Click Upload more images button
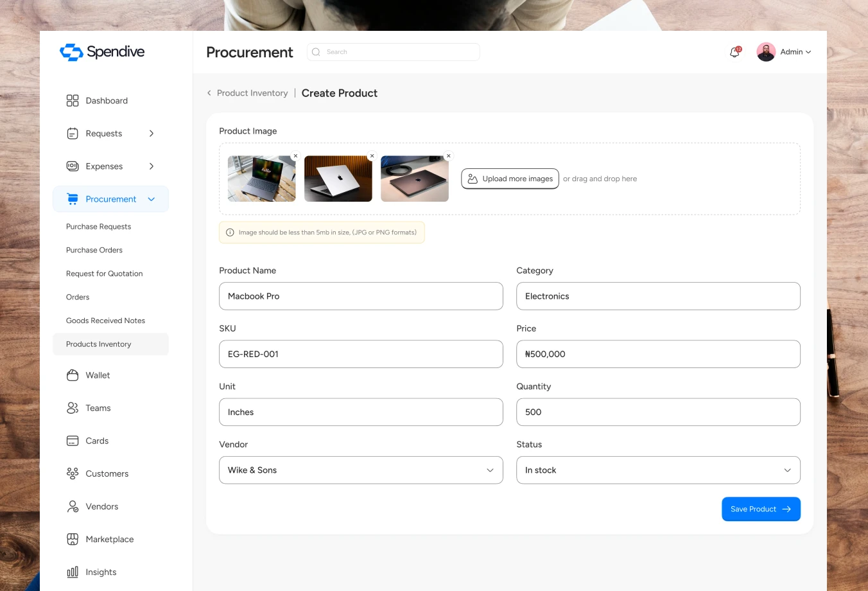This screenshot has height=591, width=868. click(510, 179)
